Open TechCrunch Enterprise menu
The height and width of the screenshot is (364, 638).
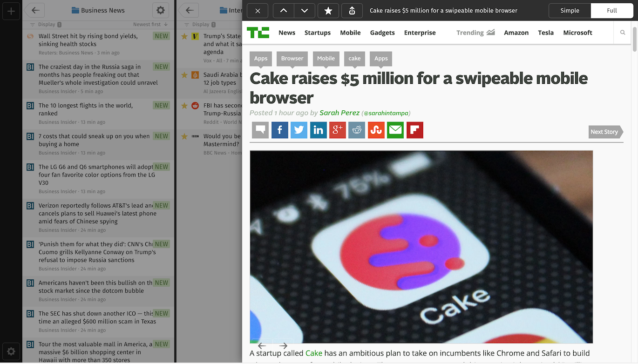click(x=420, y=33)
